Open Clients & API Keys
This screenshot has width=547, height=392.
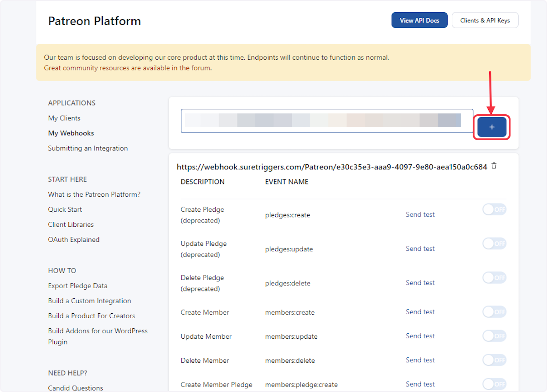coord(485,20)
